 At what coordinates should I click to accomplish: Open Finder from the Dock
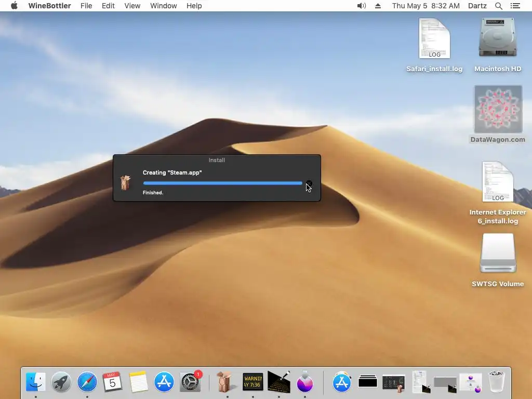pyautogui.click(x=36, y=382)
